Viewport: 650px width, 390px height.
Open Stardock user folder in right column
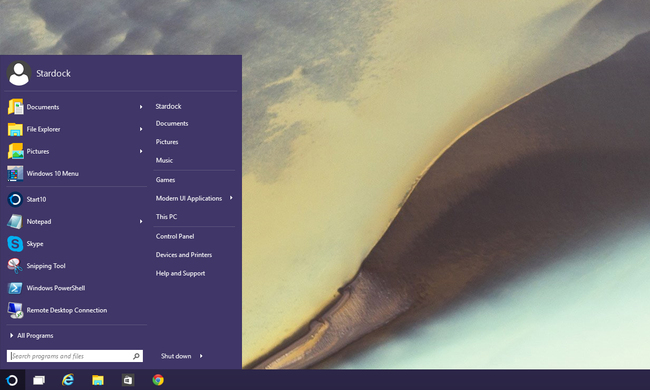(169, 107)
